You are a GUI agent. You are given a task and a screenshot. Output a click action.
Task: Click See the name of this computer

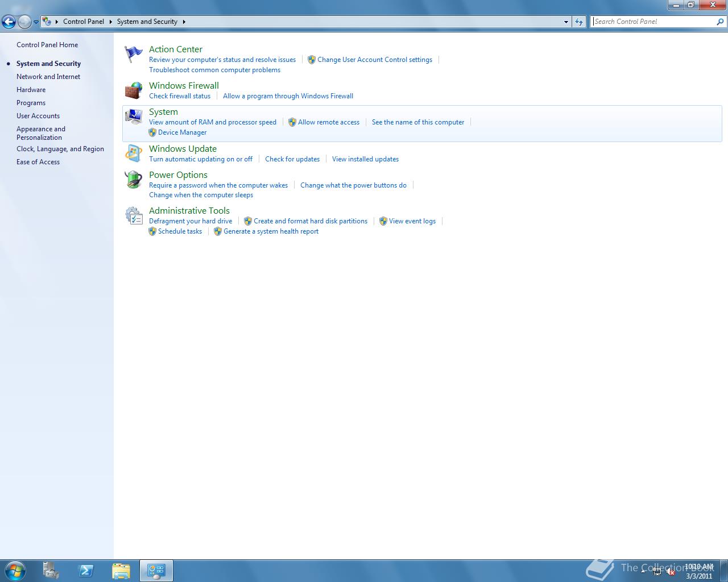pyautogui.click(x=418, y=122)
